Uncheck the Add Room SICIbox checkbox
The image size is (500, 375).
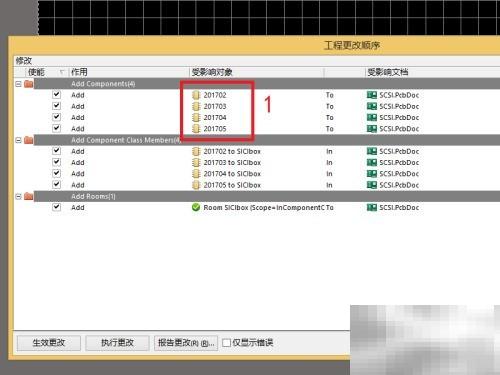(57, 207)
